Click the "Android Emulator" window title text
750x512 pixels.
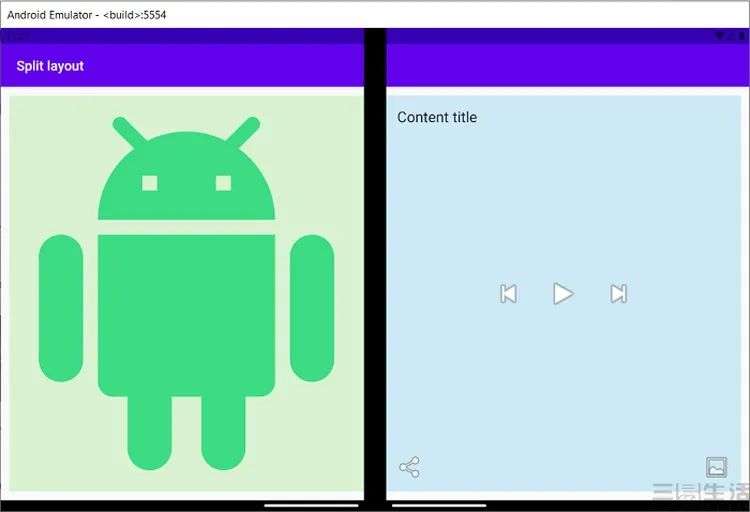pos(87,15)
